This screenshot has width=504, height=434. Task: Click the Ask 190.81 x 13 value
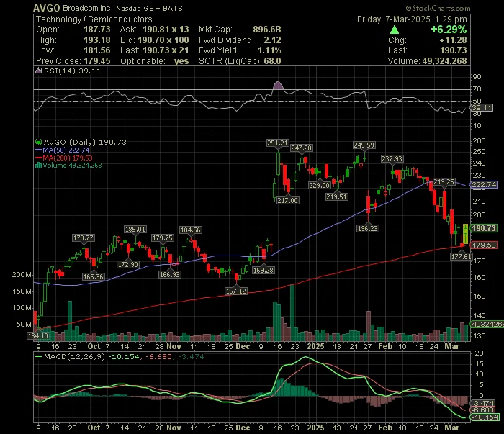[x=166, y=30]
